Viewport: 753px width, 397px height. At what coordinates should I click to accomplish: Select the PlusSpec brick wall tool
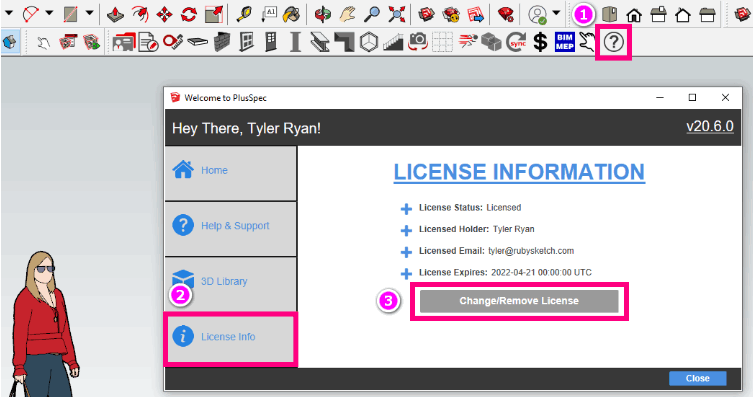(222, 42)
